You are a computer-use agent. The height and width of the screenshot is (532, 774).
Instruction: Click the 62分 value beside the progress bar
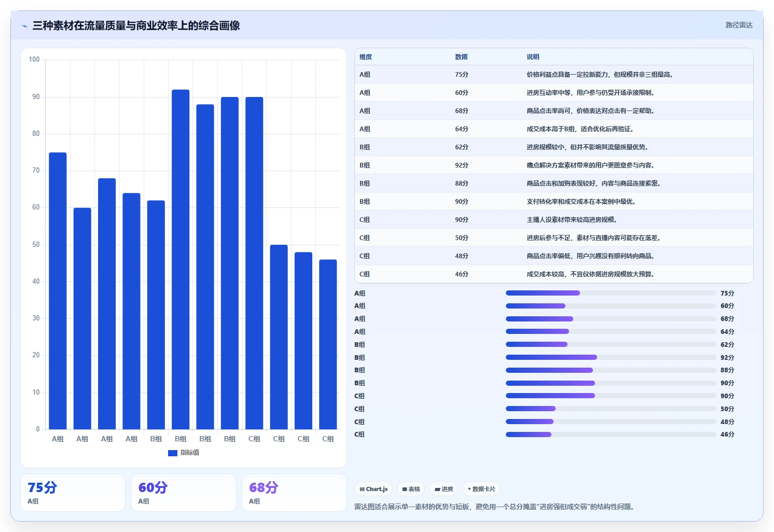click(727, 345)
